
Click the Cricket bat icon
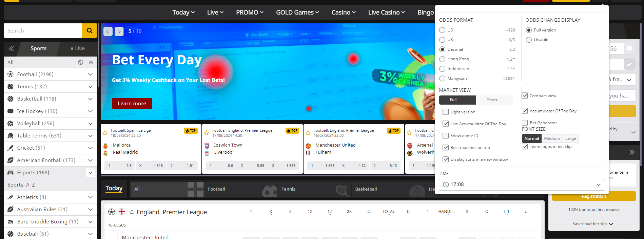pos(11,148)
